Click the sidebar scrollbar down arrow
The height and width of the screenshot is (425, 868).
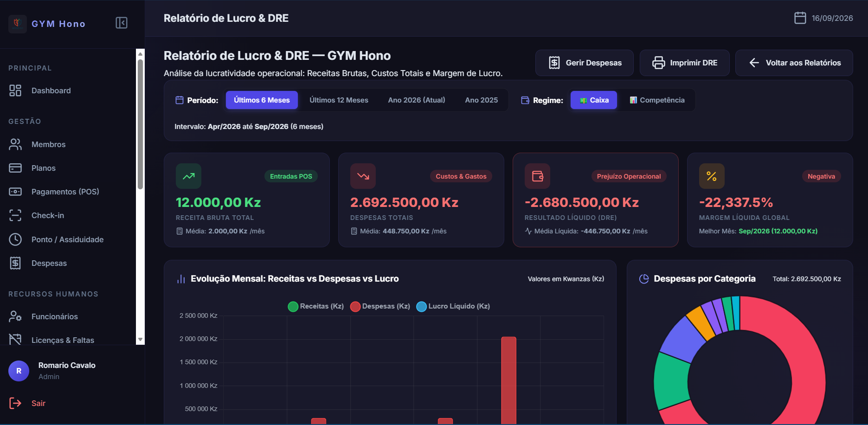pos(140,340)
